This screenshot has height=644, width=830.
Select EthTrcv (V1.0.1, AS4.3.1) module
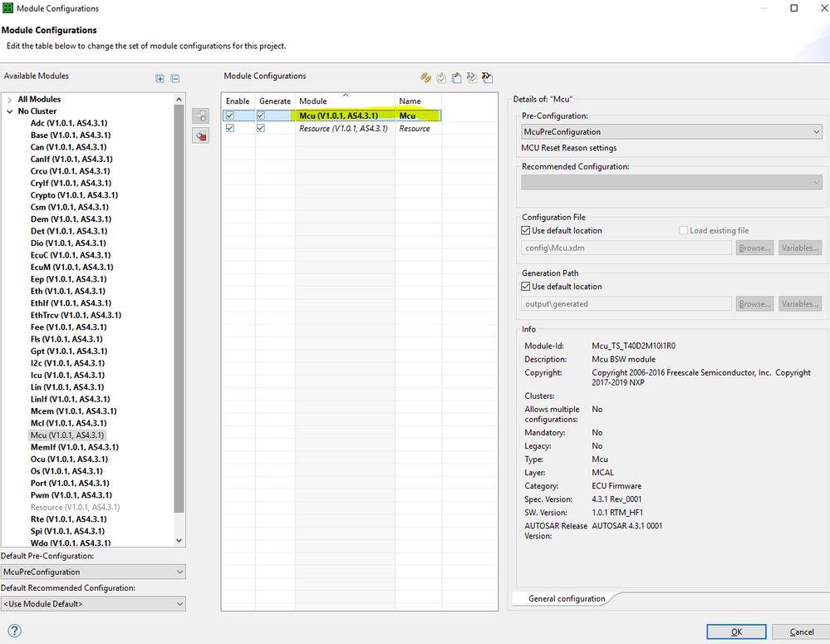[x=76, y=315]
